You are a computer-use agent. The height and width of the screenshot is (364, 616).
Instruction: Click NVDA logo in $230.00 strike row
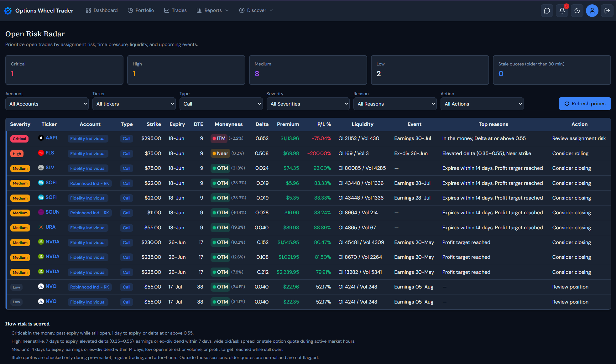[x=41, y=242]
